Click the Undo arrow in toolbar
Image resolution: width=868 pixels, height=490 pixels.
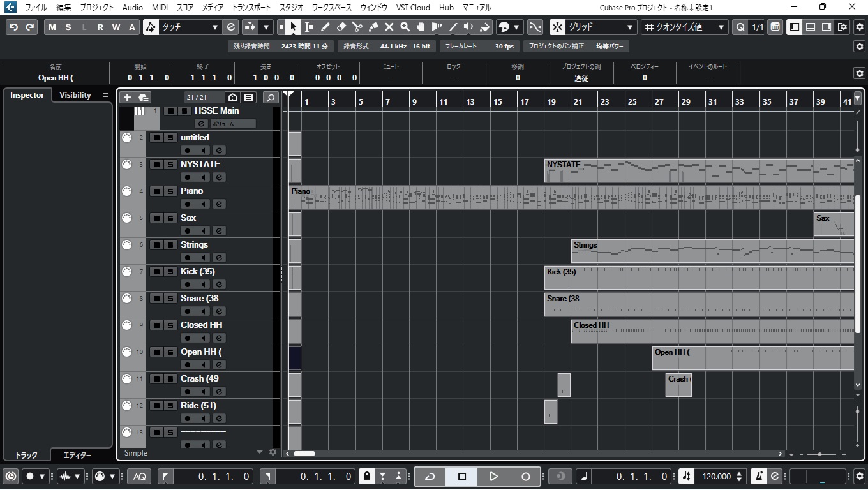(14, 27)
